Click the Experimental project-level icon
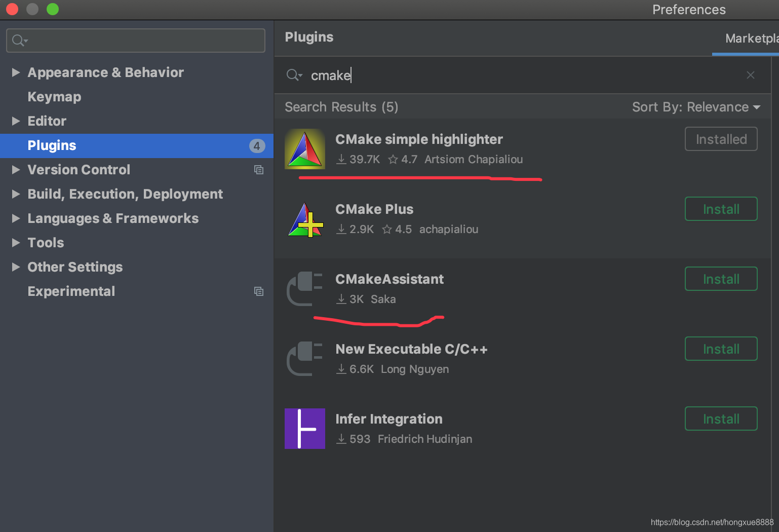The height and width of the screenshot is (532, 779). click(x=259, y=291)
